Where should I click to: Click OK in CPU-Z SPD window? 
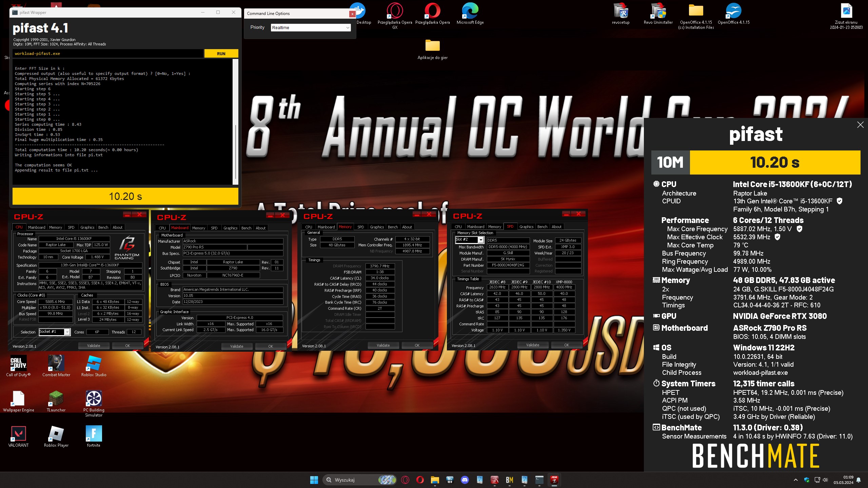567,345
